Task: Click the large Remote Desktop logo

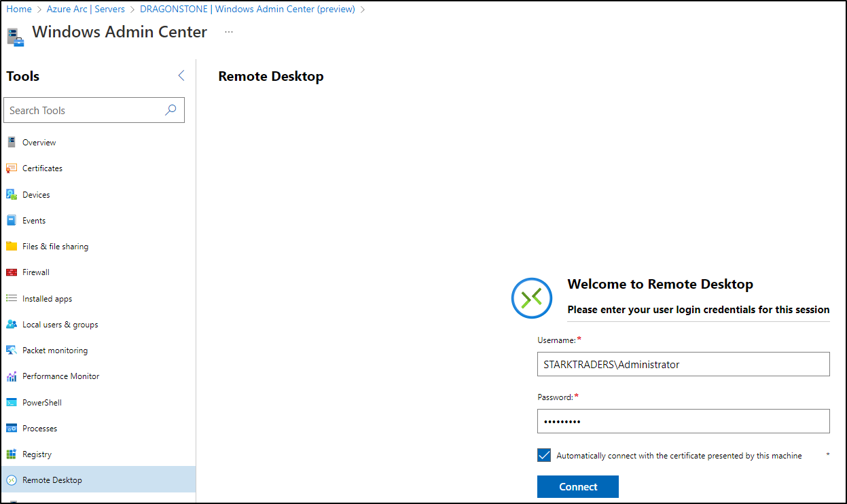Action: (x=532, y=298)
